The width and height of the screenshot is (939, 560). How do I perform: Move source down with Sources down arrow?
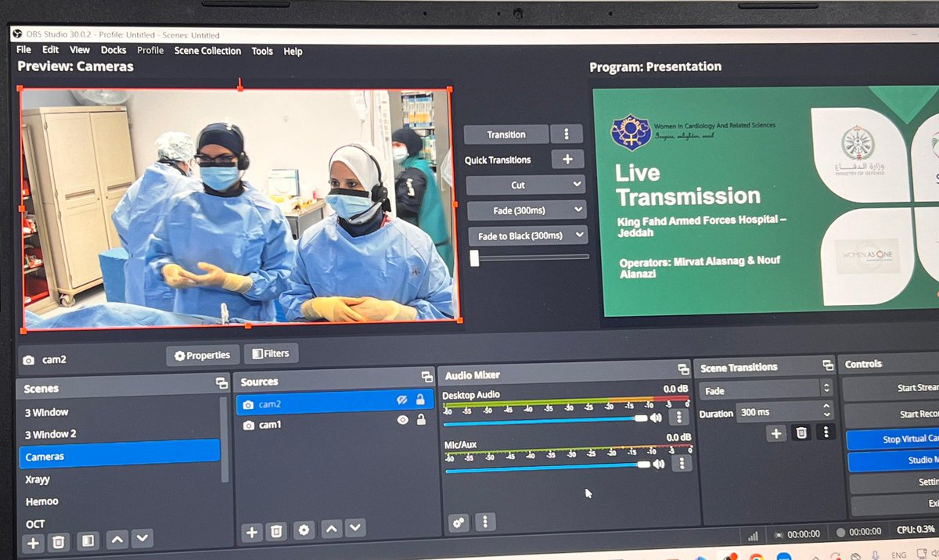click(355, 529)
